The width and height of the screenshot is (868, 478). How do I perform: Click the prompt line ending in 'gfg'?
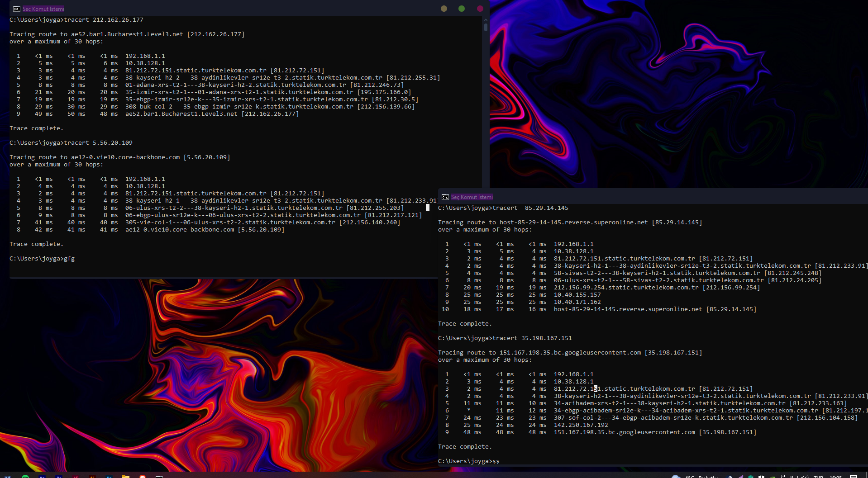click(x=42, y=259)
